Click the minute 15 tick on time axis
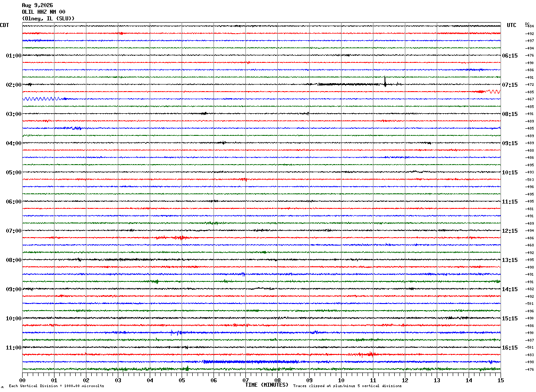 click(501, 380)
